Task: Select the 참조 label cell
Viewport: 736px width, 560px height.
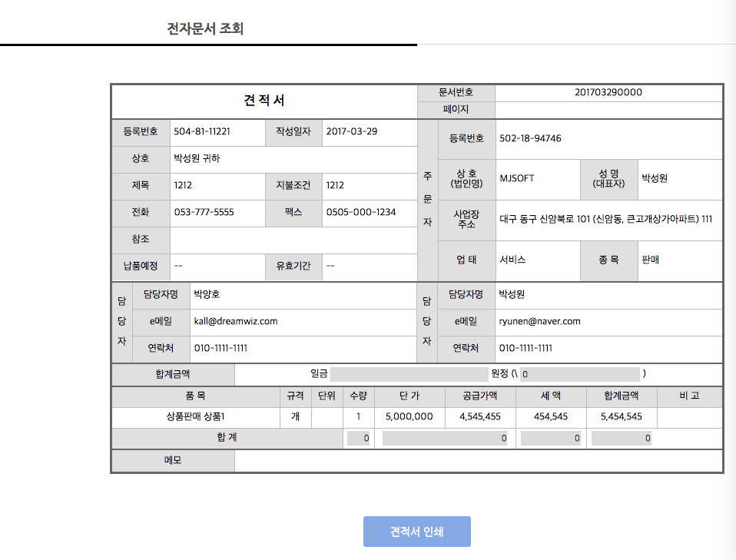Action: click(141, 240)
